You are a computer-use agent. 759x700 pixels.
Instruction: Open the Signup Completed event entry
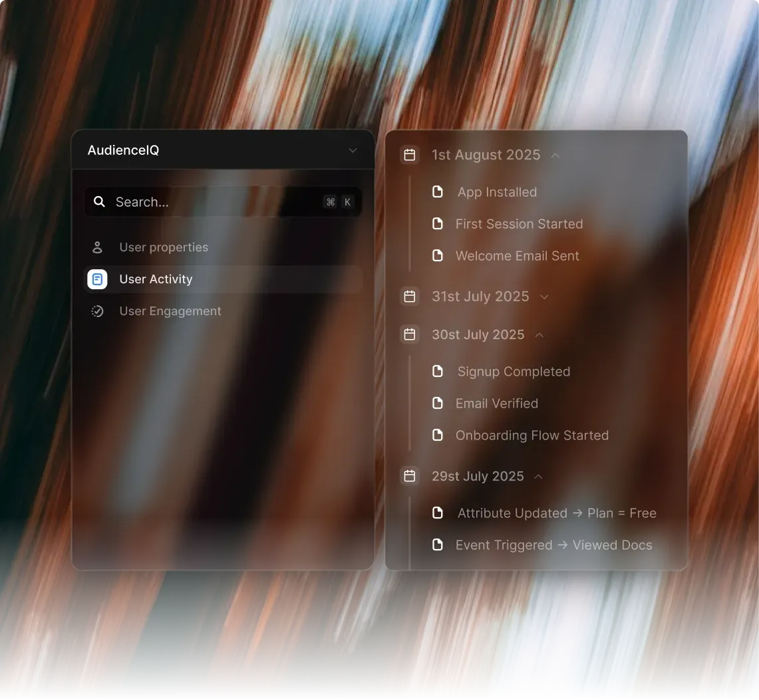point(514,372)
